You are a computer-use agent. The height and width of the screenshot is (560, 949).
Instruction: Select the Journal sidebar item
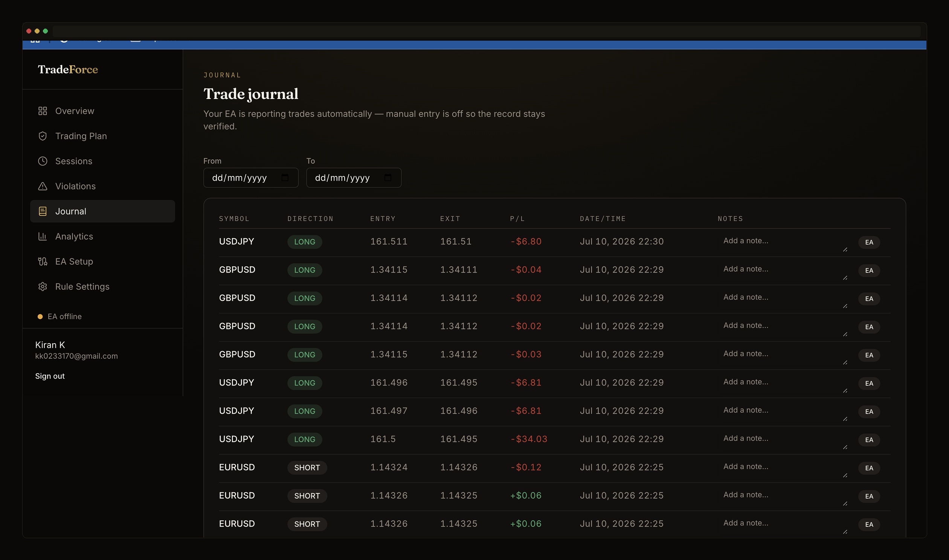coord(102,212)
